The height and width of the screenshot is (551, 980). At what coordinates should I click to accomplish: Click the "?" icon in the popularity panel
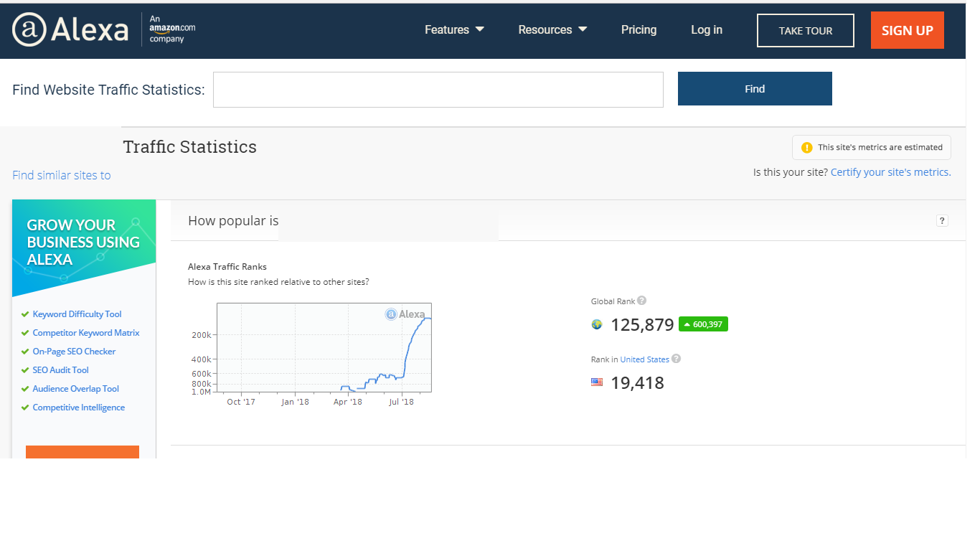(x=942, y=220)
